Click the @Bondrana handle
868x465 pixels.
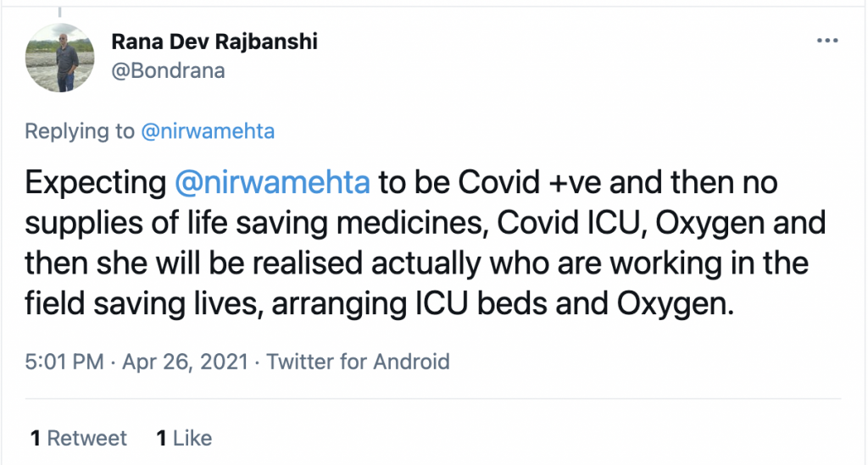tap(168, 70)
